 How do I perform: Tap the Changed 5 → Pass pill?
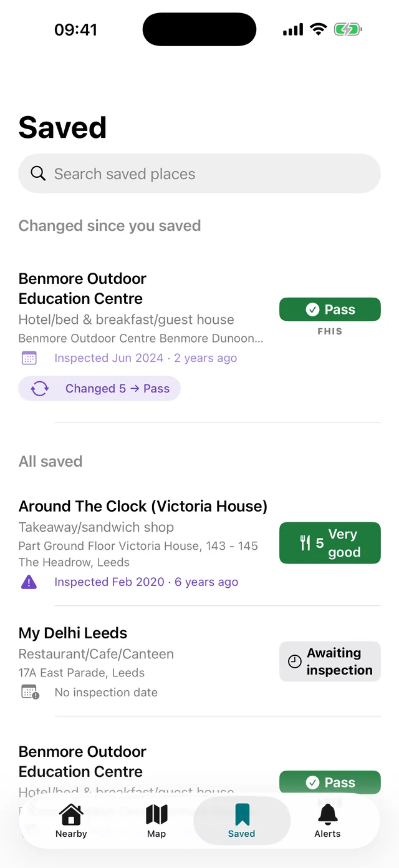(99, 389)
